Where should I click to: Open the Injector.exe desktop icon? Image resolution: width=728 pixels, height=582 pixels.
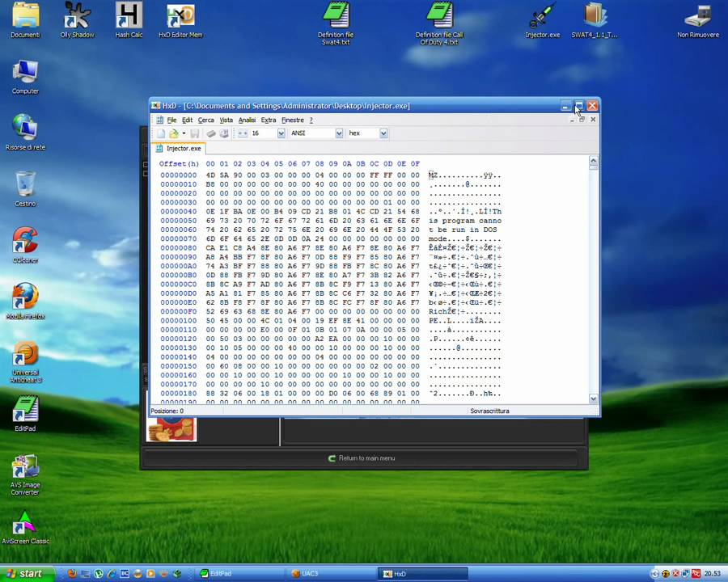tap(542, 20)
